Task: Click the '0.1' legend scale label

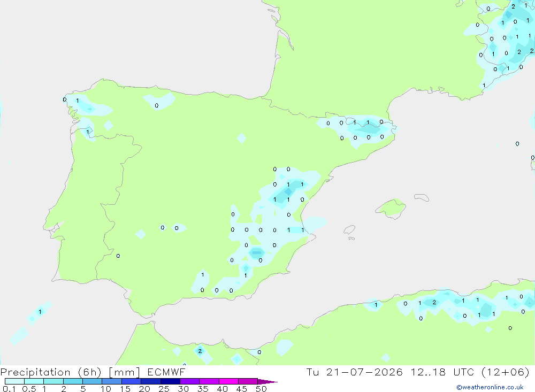Action: click(9, 389)
